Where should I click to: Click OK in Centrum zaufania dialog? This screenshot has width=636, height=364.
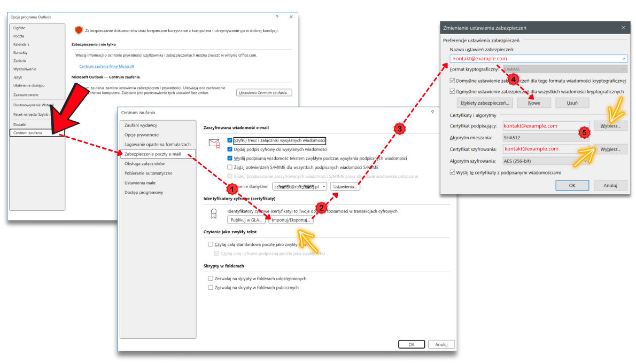pyautogui.click(x=412, y=345)
